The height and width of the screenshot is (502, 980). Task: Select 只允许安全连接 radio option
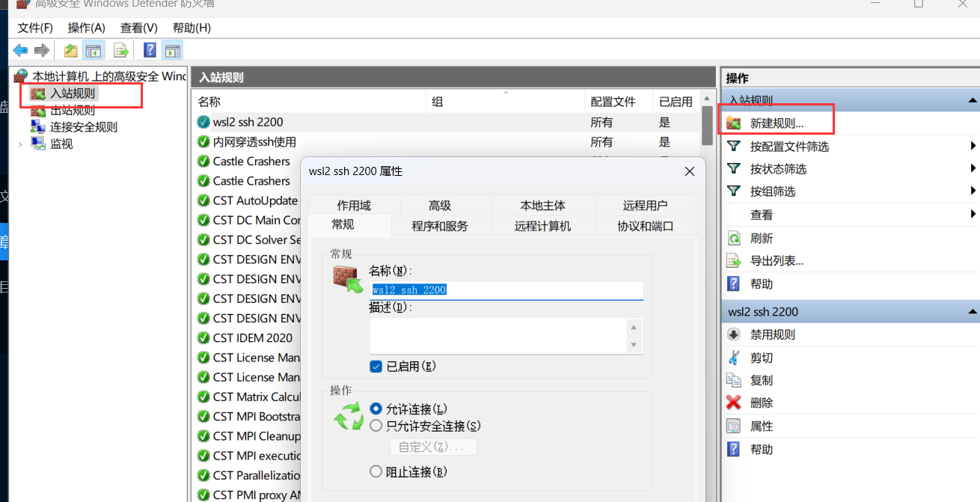point(376,426)
